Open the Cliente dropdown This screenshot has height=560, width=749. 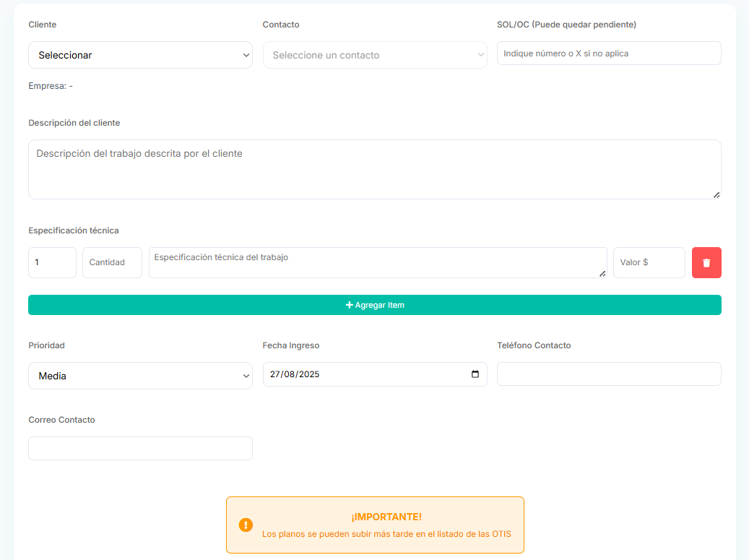click(140, 55)
